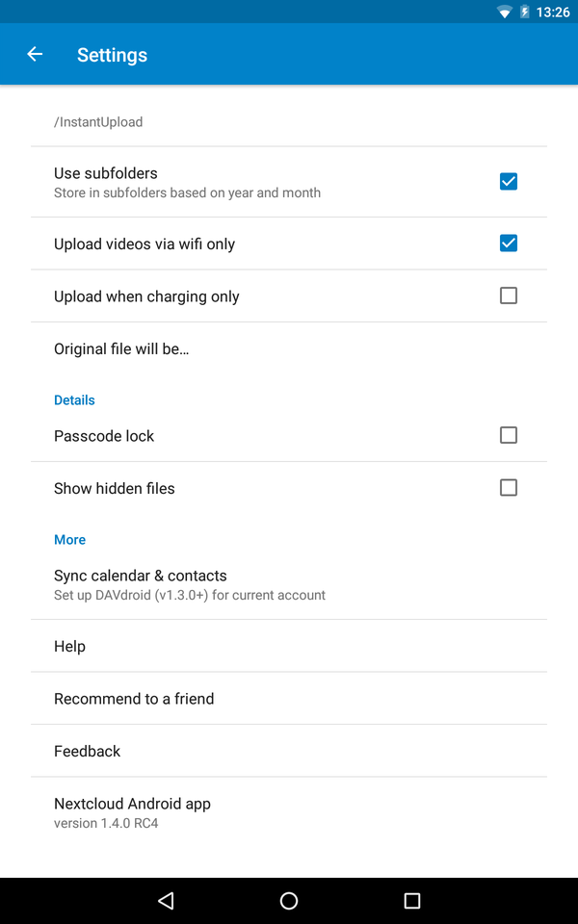Tap the battery charging status icon
The height and width of the screenshot is (924, 578).
(525, 13)
